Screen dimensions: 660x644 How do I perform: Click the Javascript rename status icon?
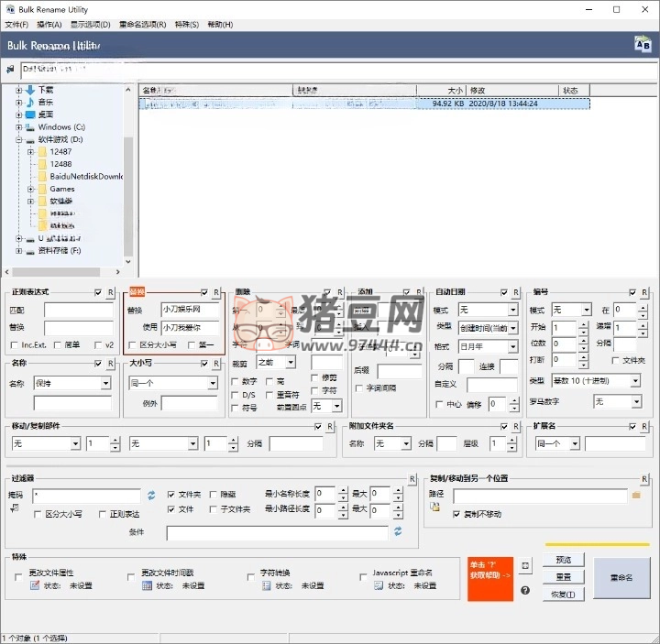(x=377, y=585)
